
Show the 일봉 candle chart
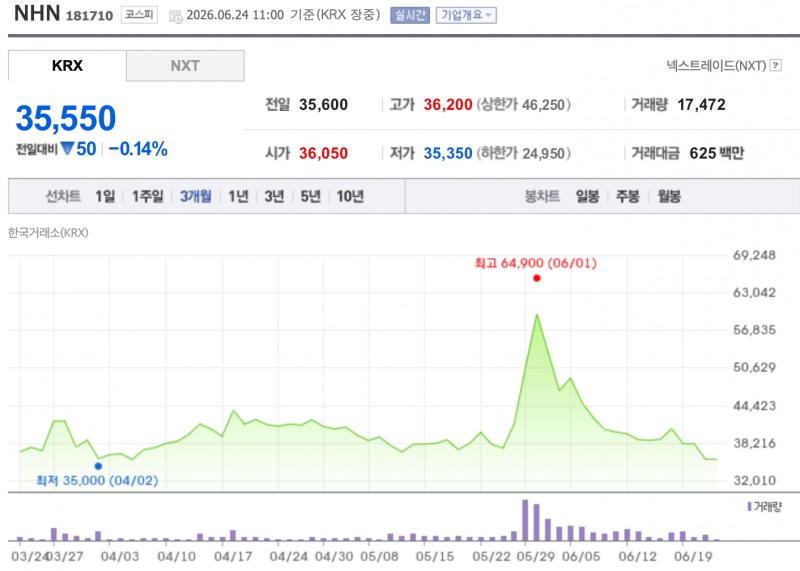click(x=587, y=196)
